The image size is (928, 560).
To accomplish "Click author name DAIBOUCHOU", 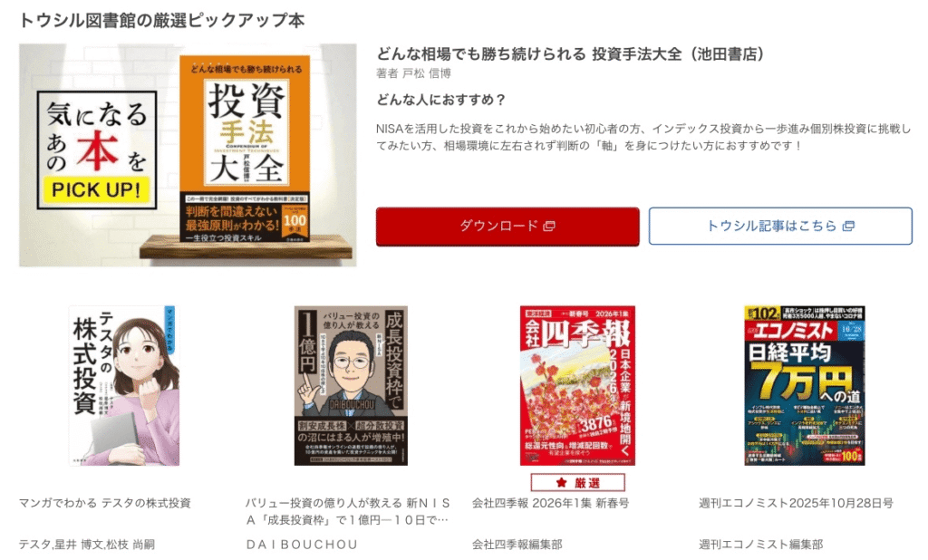I will [302, 544].
